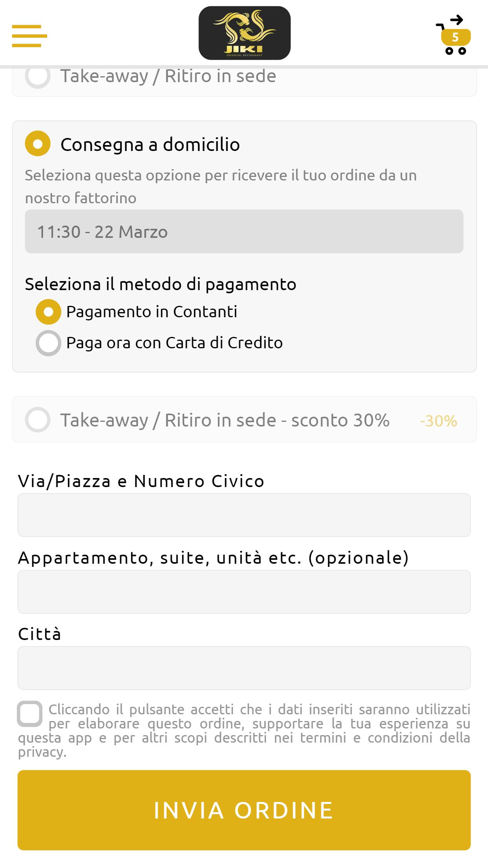Choose Pagamento in Contanti
The image size is (488, 868).
point(48,312)
